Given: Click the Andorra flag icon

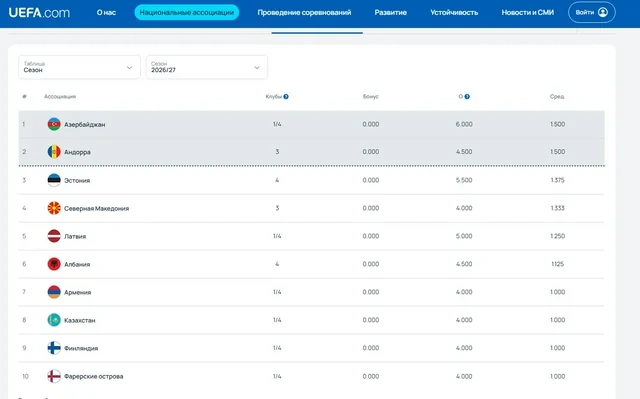Looking at the screenshot, I should (x=54, y=152).
